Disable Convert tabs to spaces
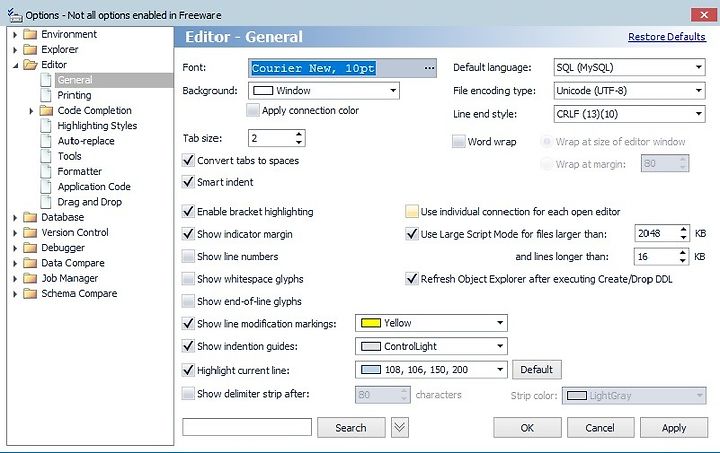This screenshot has width=720, height=453. tap(188, 160)
